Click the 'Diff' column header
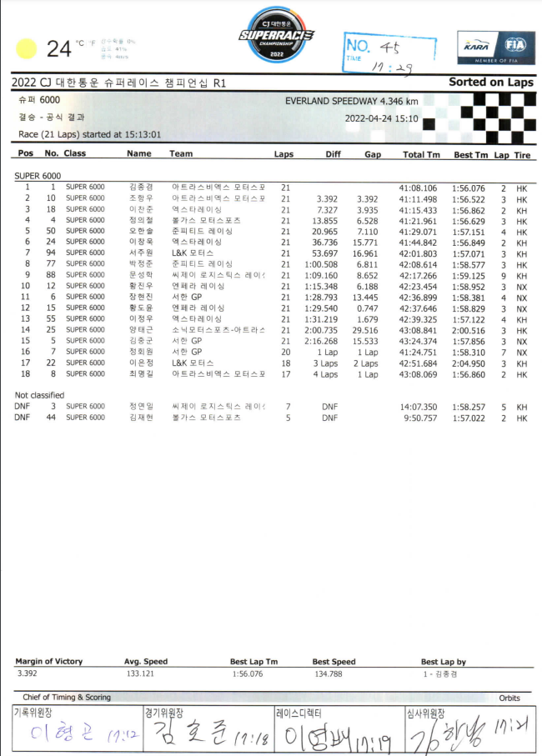The height and width of the screenshot is (756, 542). [x=333, y=154]
